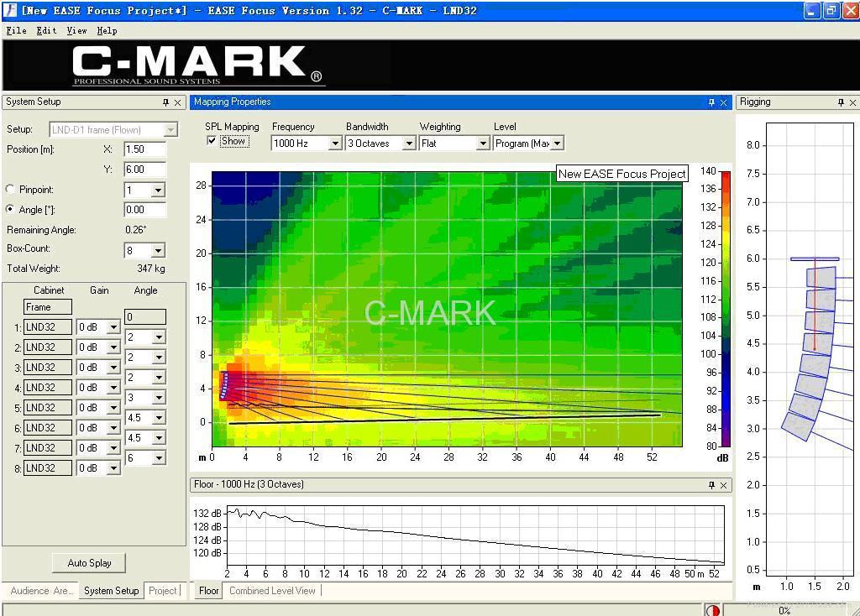Screen dimensions: 860x616
Task: Click the Frame cabinet field
Action: coord(48,307)
